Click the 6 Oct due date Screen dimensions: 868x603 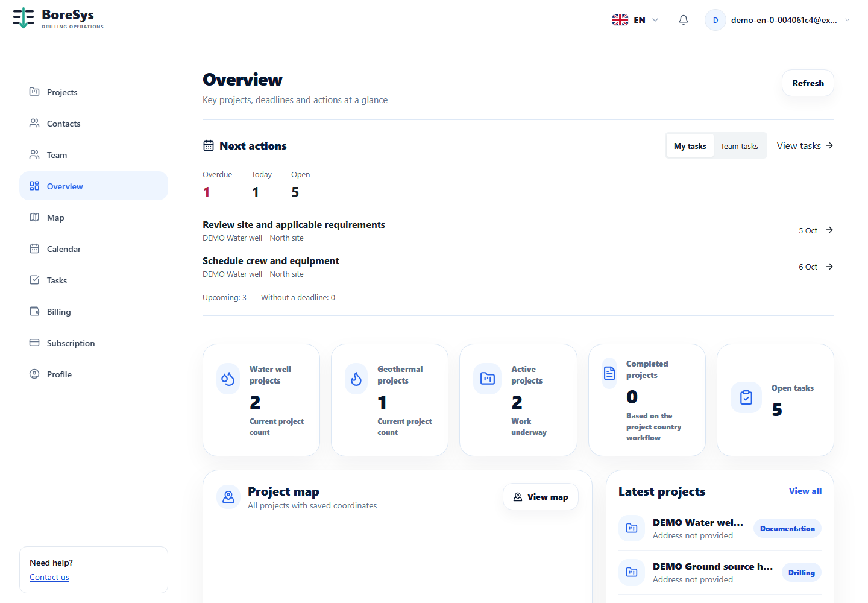click(808, 267)
